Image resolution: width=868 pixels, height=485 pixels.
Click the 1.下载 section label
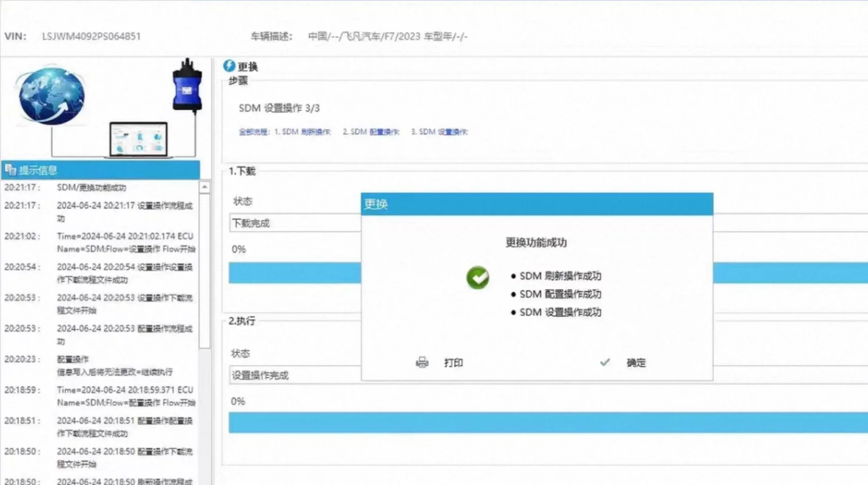242,171
